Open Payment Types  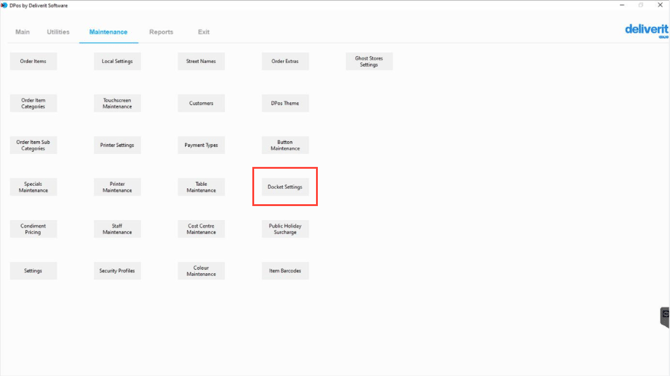pyautogui.click(x=201, y=145)
